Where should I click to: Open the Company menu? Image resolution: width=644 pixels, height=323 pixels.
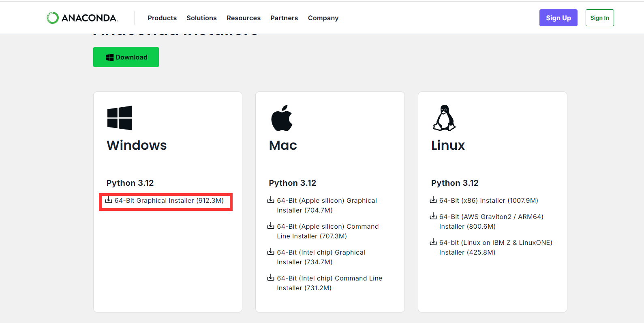323,18
